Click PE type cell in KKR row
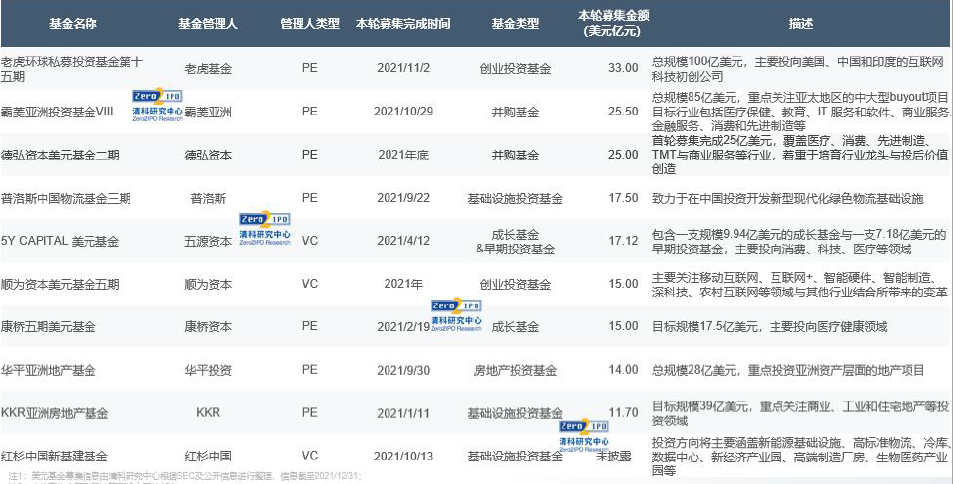Screen dimensions: 955x484 (x=309, y=413)
